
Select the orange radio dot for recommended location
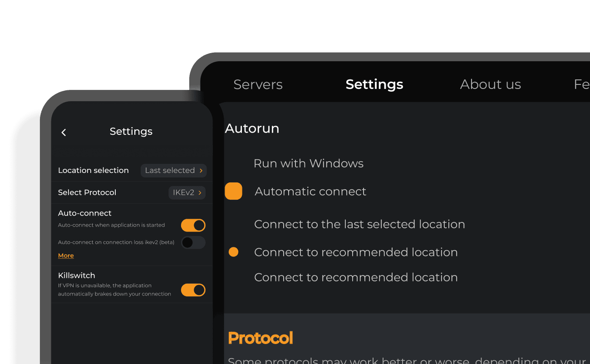[233, 252]
